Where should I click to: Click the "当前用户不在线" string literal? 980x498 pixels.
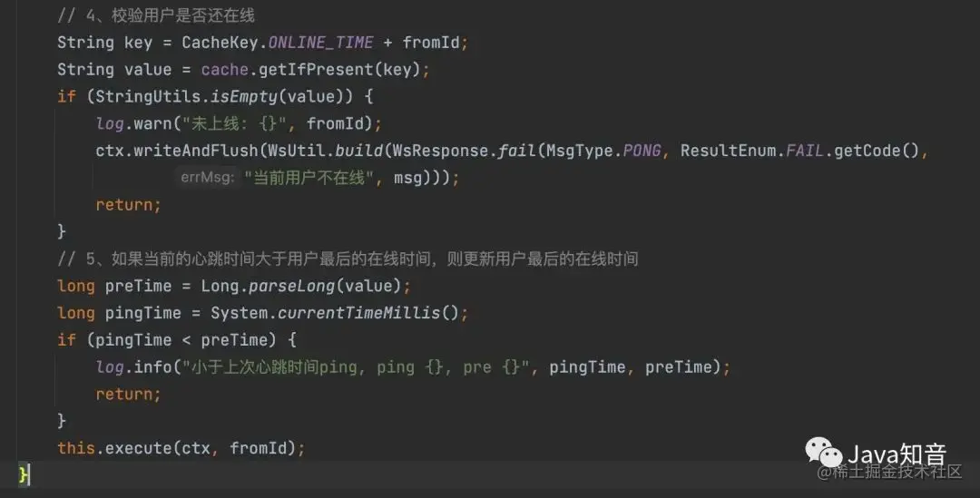pos(309,178)
